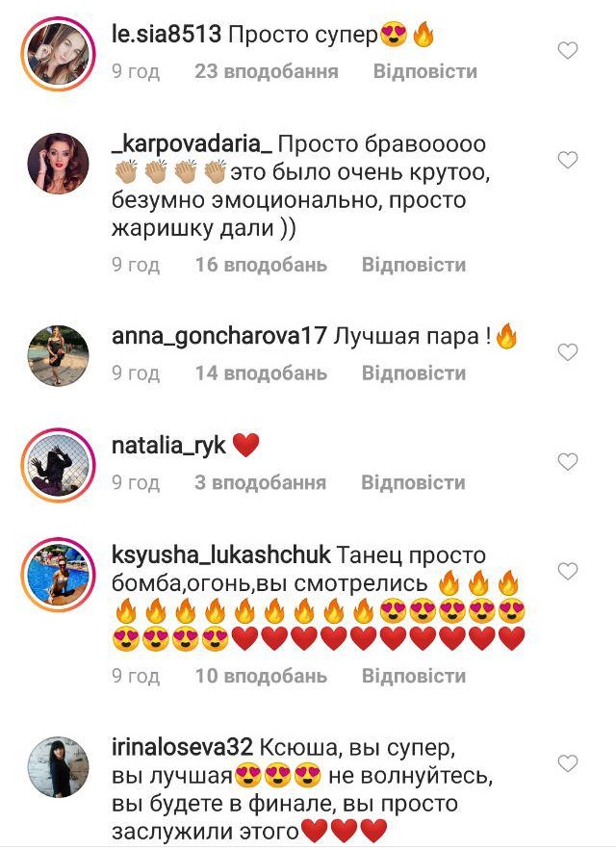Like the comment by le.sia8513
Viewport: 616px width, 850px height.
pos(567,51)
